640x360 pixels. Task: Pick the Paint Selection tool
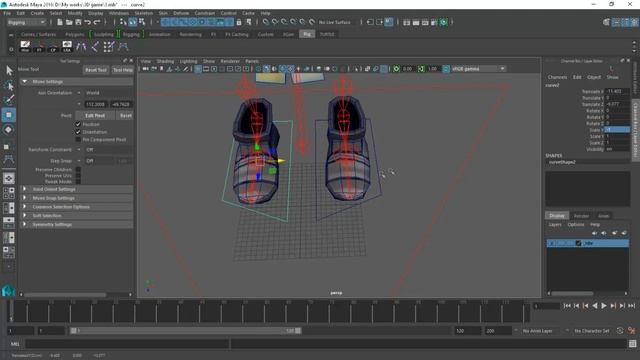pyautogui.click(x=9, y=100)
